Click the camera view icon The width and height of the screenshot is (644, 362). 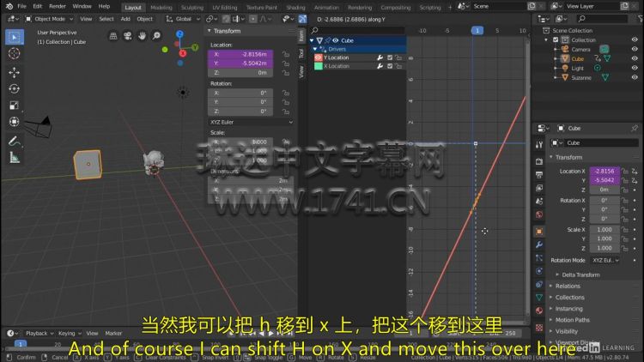pyautogui.click(x=128, y=36)
